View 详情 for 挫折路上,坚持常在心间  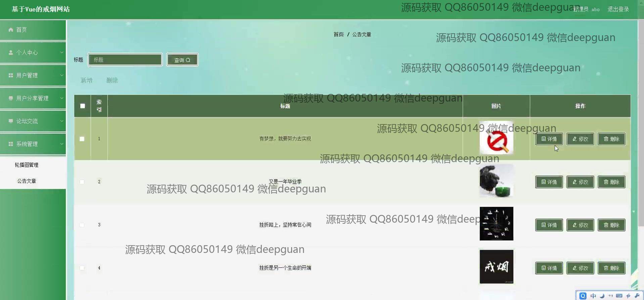(549, 225)
